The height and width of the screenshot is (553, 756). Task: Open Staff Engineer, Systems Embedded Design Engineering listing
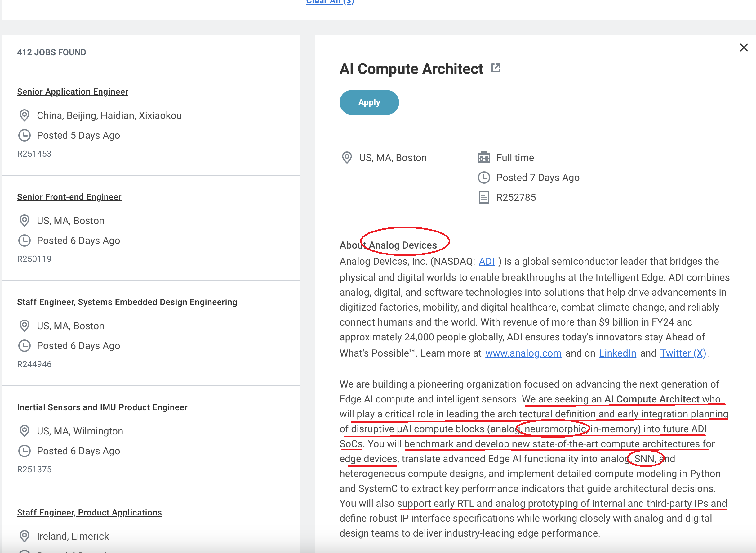pos(127,302)
